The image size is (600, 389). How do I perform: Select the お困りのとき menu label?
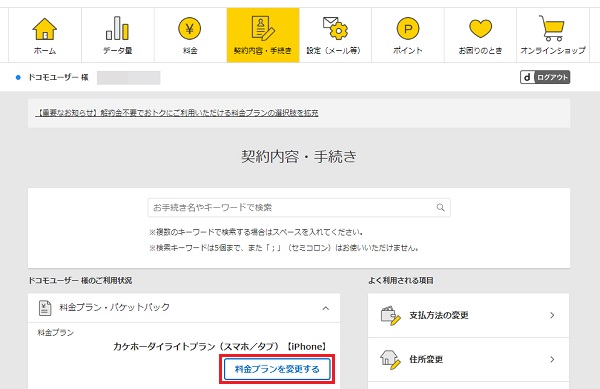coord(480,50)
